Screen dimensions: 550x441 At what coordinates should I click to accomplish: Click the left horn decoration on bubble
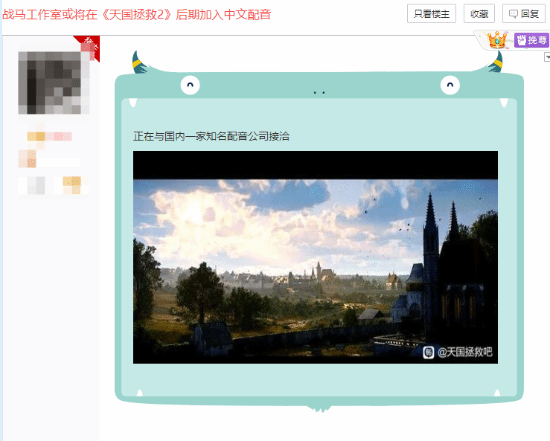[x=139, y=62]
